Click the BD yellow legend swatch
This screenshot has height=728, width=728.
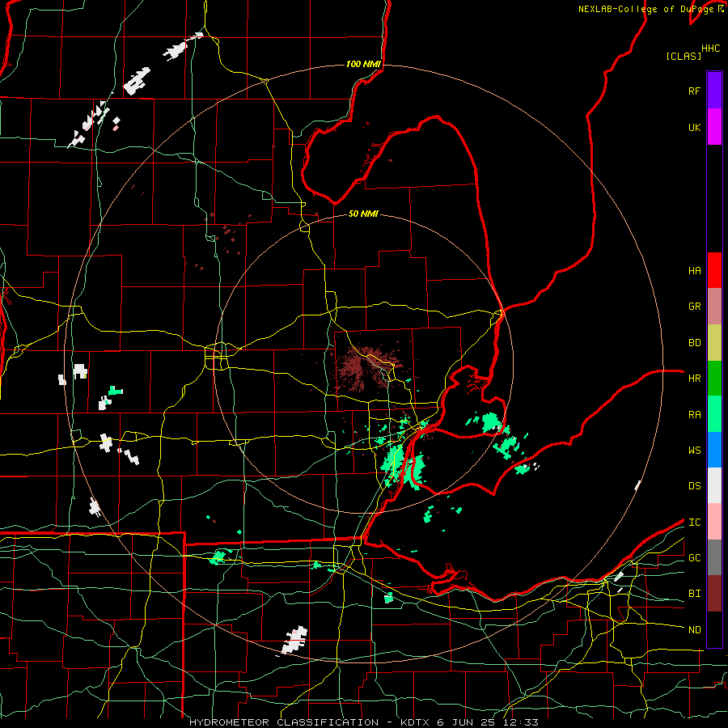(714, 342)
